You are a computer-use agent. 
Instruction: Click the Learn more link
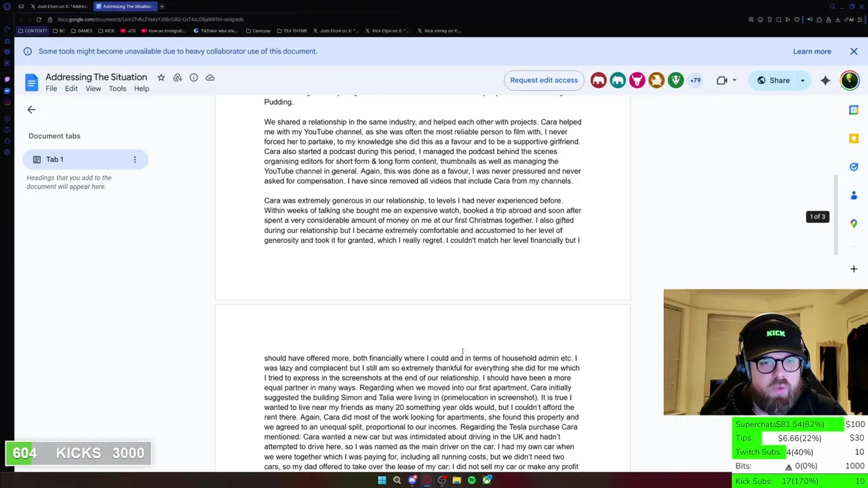pyautogui.click(x=812, y=52)
